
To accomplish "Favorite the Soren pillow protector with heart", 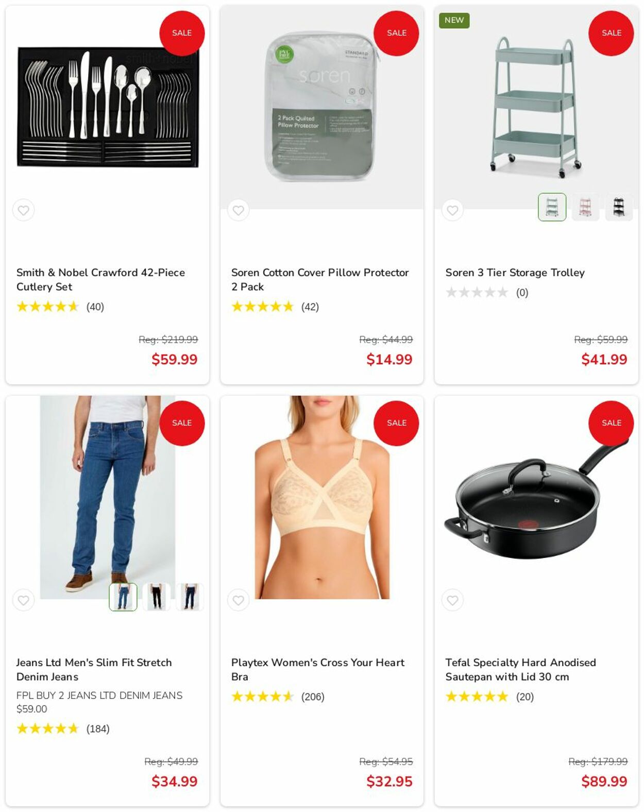I will click(x=238, y=210).
